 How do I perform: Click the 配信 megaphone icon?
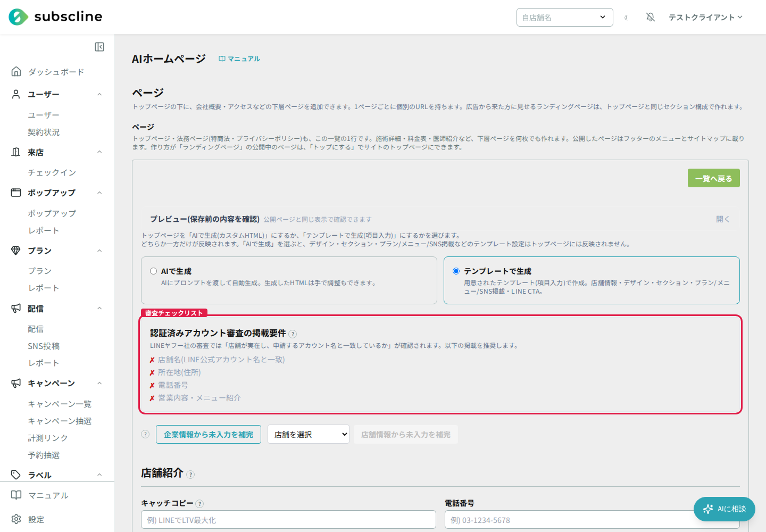click(16, 309)
